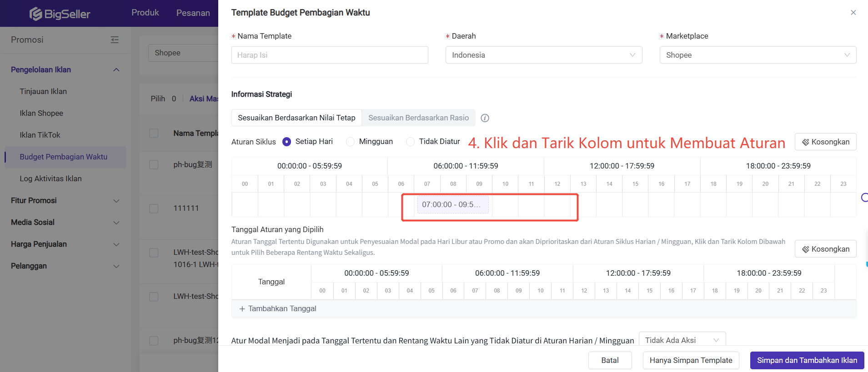Switch to Sesuaikan Berdasarkan Rasio tab

pyautogui.click(x=418, y=118)
